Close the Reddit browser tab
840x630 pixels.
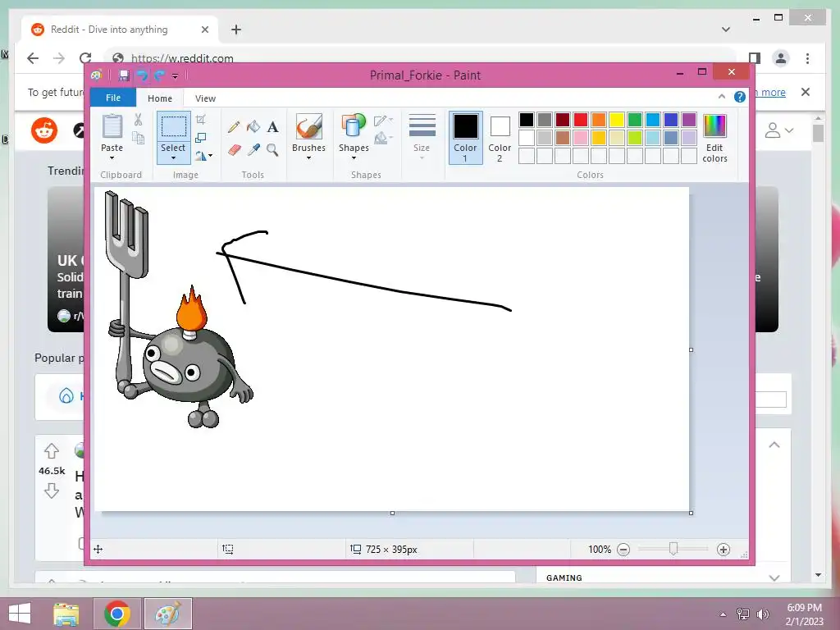tap(204, 30)
